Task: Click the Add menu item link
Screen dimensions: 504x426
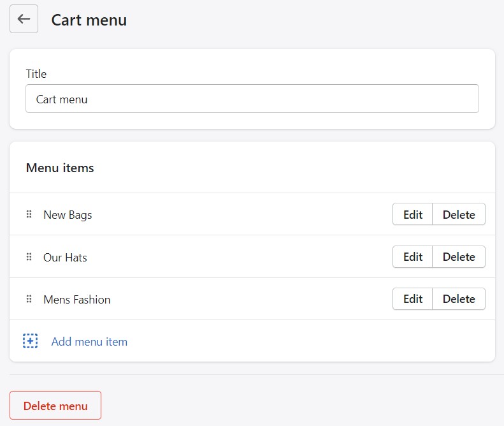Action: click(89, 342)
